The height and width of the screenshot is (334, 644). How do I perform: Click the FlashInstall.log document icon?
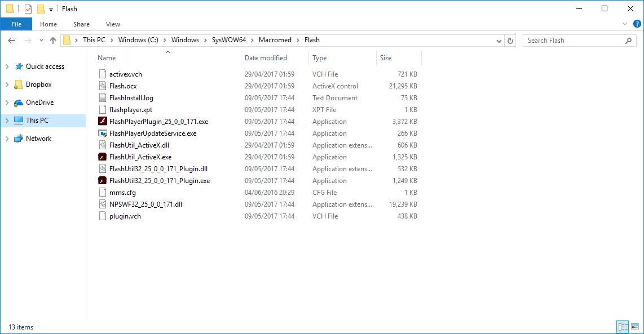(x=102, y=98)
